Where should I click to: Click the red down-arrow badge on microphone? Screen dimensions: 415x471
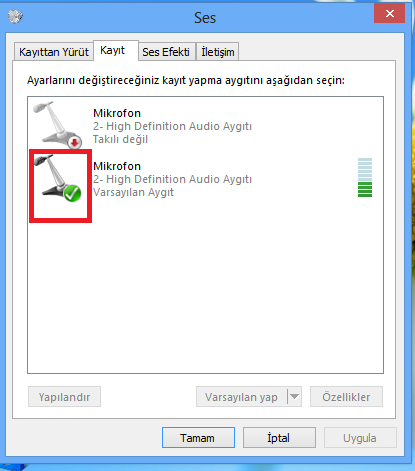75,142
